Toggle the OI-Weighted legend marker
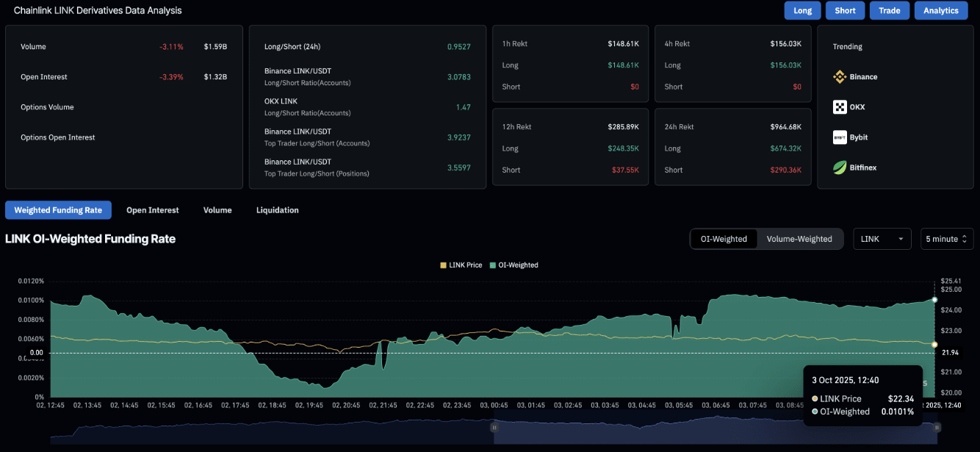980x452 pixels. click(492, 265)
